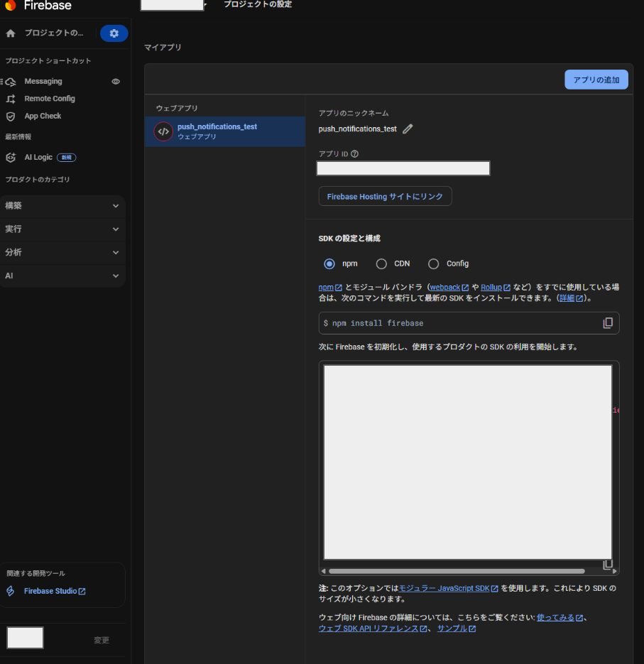Click Firebase Hosting サイトにリンク button
This screenshot has width=644, height=664.
point(385,197)
